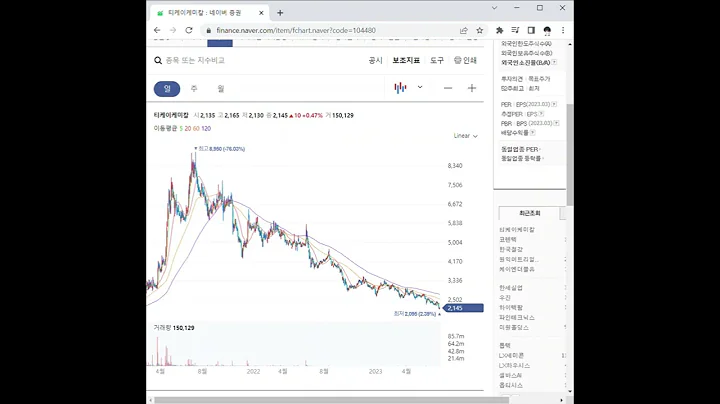Open 한국철강 in recent list
Screen dimensions: 720x404
[511, 250]
